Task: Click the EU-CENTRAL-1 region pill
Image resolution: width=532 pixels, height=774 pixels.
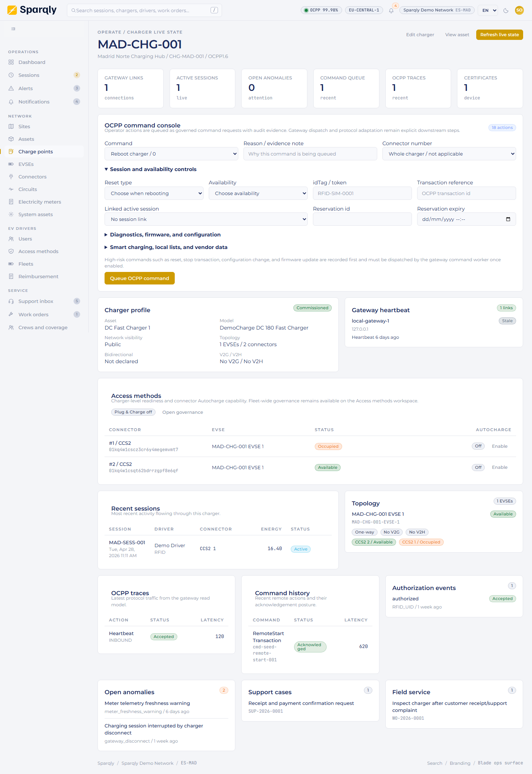Action: pos(364,10)
